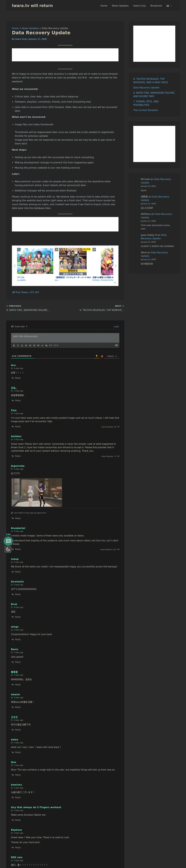Click the floating green comment bubble icon
Image resolution: width=186 pixels, height=868 pixels.
coord(8,541)
